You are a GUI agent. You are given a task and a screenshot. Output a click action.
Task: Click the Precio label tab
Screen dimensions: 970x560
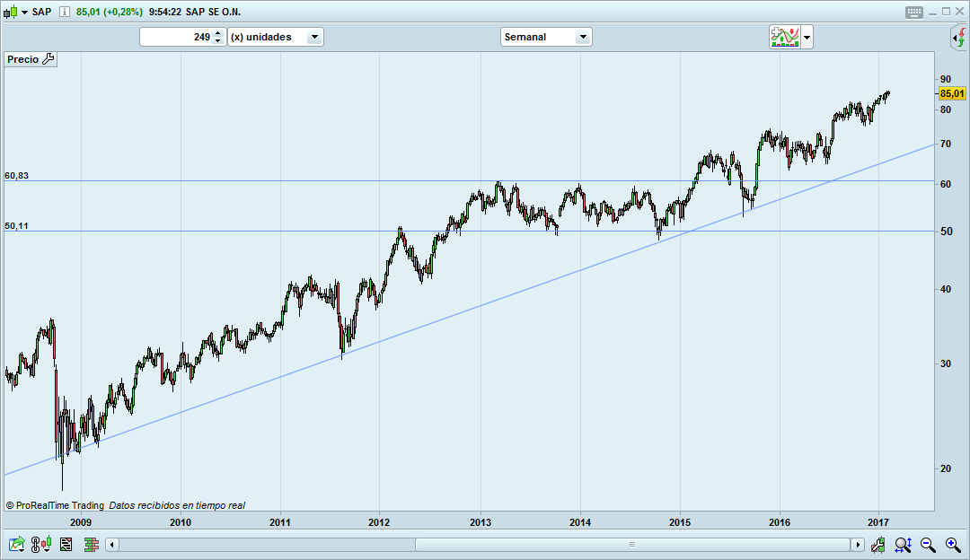[x=24, y=58]
